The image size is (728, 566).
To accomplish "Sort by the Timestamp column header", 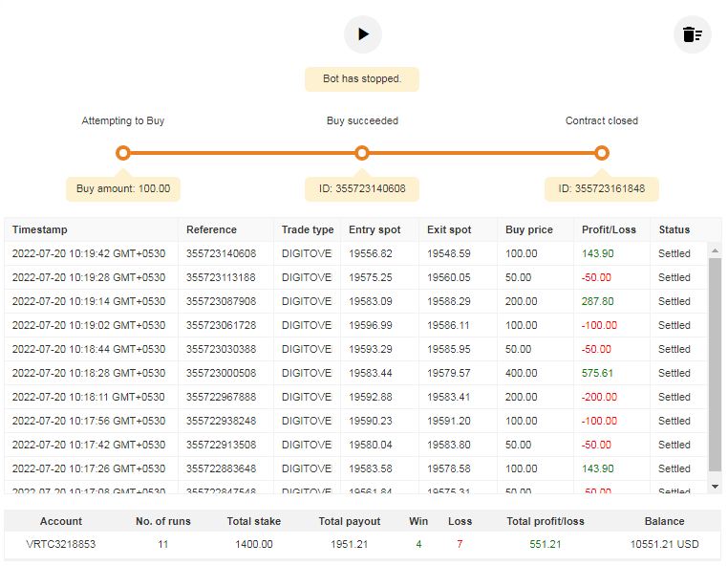I will 40,229.
